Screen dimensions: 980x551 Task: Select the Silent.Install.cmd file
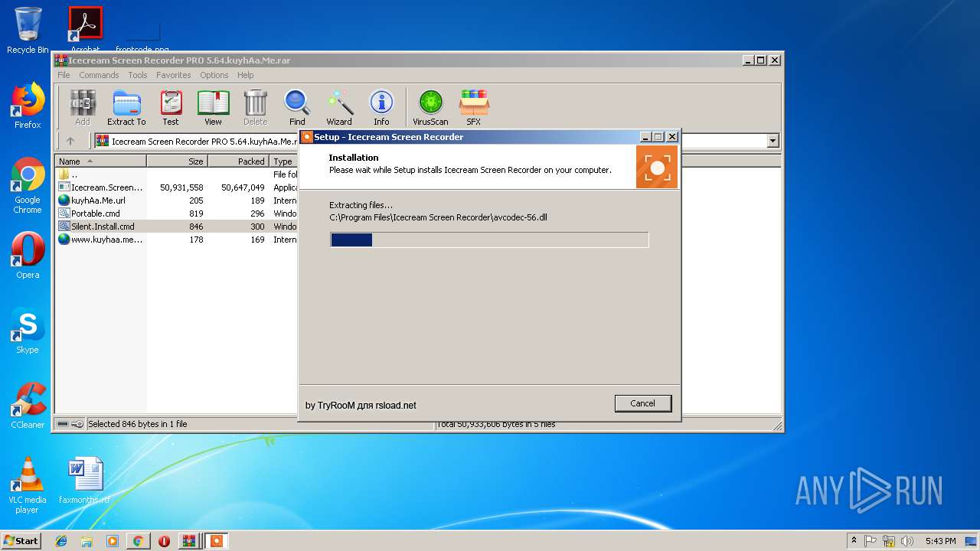click(x=176, y=227)
